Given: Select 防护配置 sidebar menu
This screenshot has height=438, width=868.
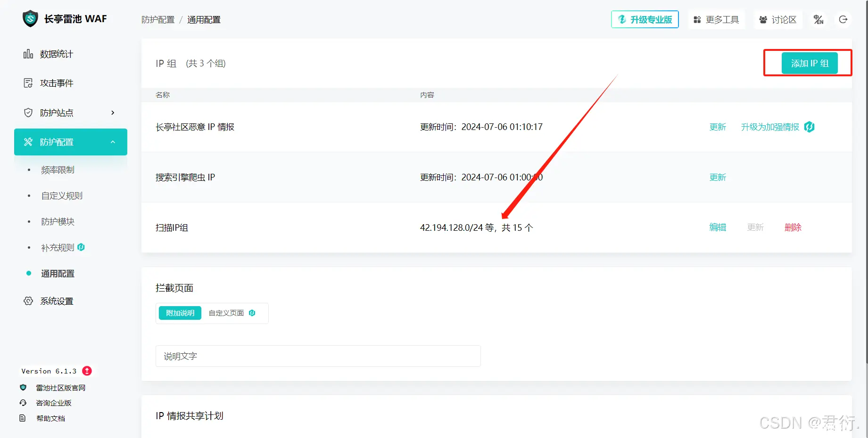Looking at the screenshot, I should 71,142.
